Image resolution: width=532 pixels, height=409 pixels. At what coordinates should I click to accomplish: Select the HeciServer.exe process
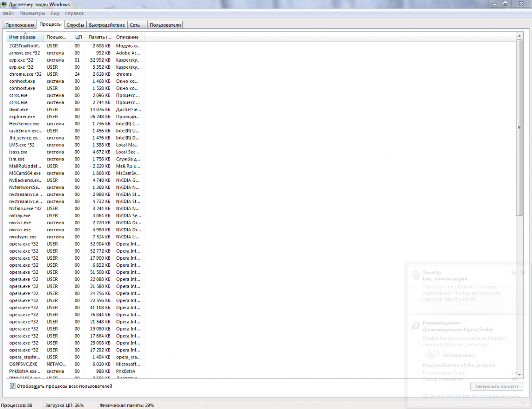[75, 124]
